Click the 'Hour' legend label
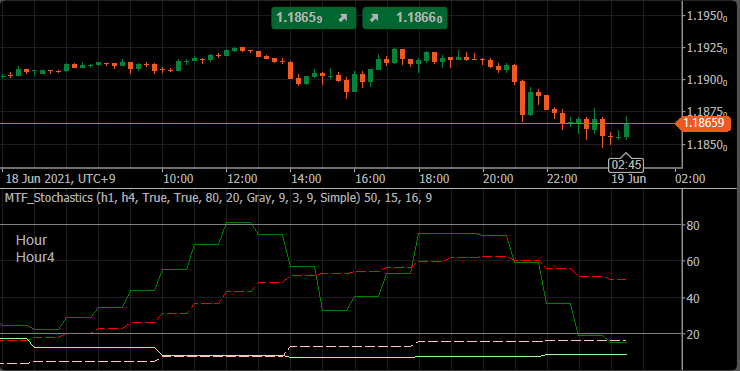The image size is (740, 371). pos(32,240)
